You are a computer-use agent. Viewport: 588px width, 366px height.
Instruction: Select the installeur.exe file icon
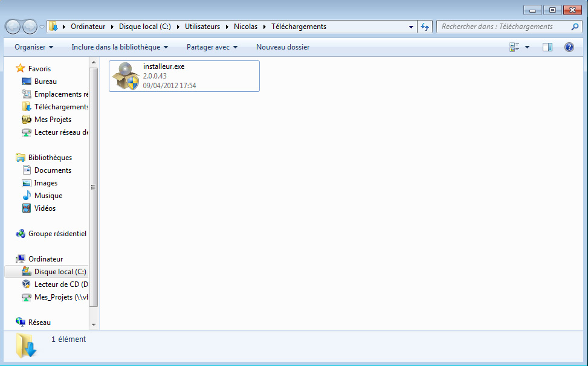pyautogui.click(x=126, y=76)
